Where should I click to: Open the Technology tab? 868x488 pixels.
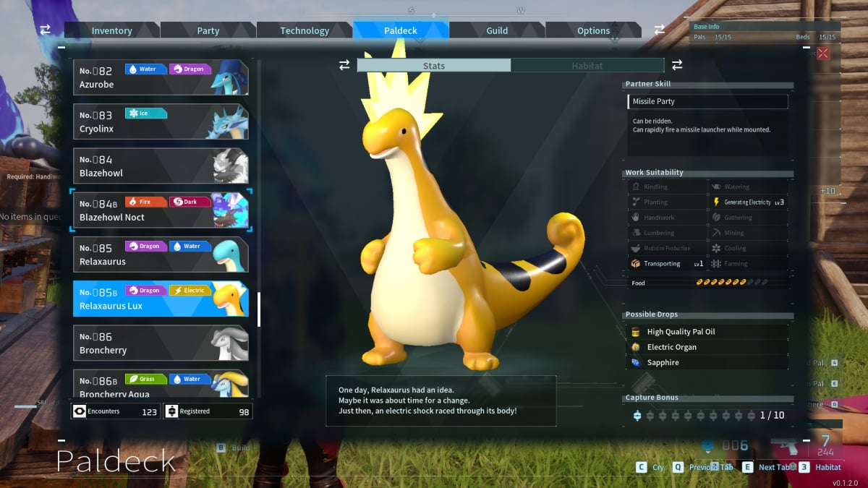[x=305, y=30]
